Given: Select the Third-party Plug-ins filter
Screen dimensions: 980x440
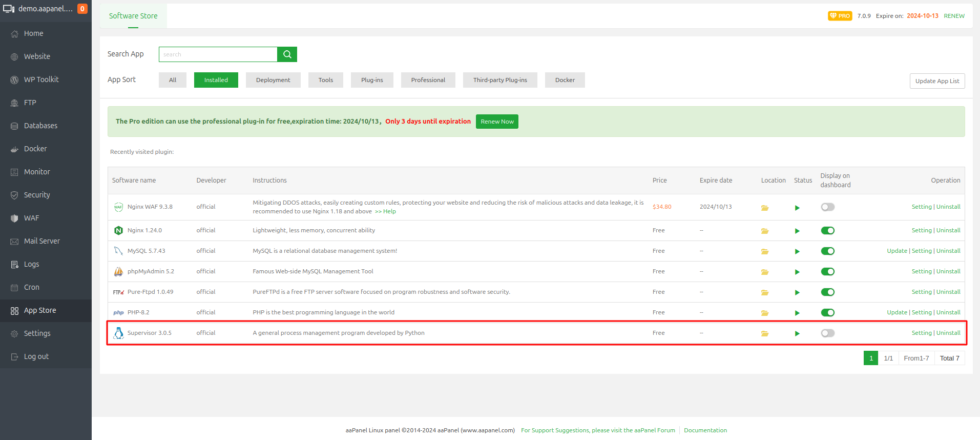Looking at the screenshot, I should coord(499,80).
